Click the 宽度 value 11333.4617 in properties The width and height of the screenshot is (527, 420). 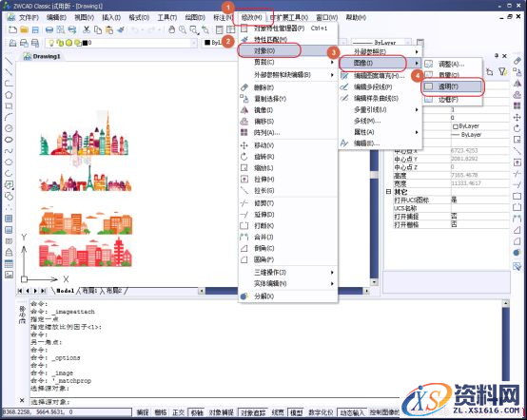[x=466, y=183]
